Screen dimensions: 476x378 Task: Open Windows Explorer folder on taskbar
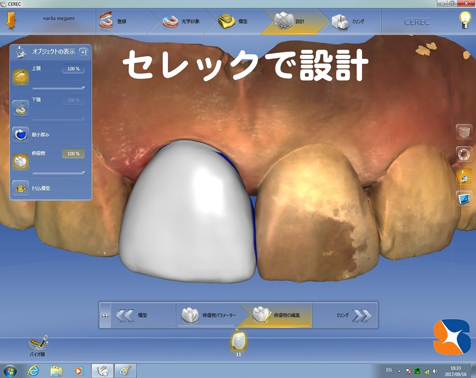[56, 371]
